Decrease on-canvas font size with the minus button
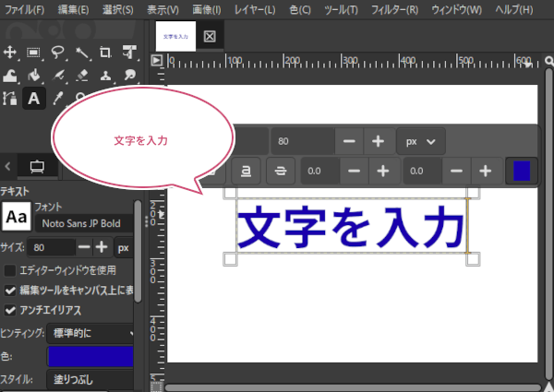Screen dimensions: 554x392 [349, 141]
